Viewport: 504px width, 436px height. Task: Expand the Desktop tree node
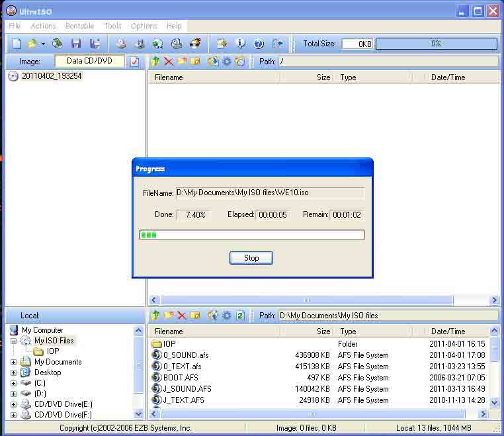(x=13, y=372)
